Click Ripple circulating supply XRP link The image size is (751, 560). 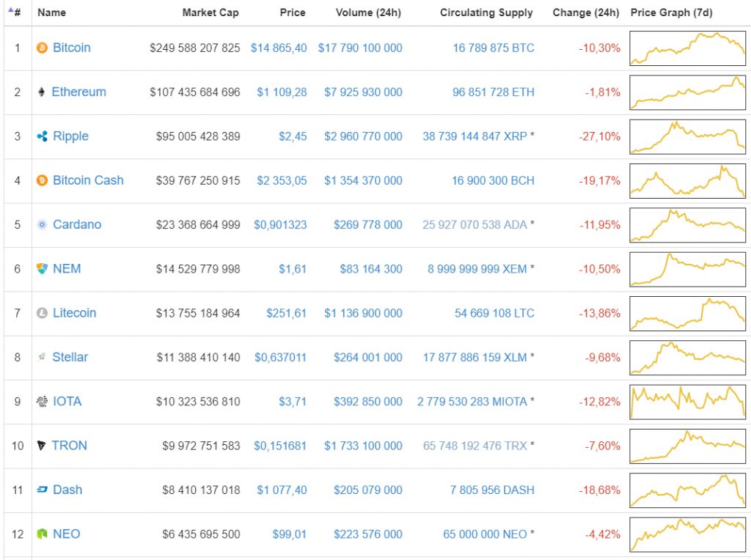pyautogui.click(x=475, y=136)
